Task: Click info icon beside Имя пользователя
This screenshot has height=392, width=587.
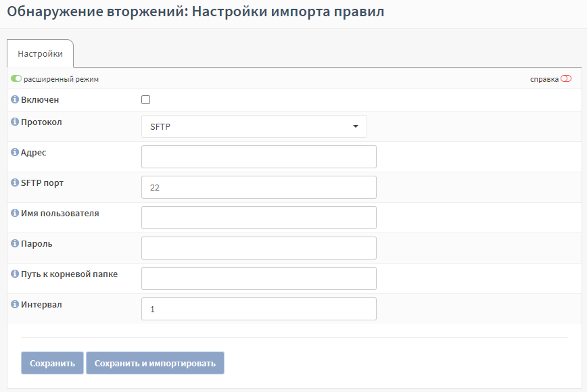Action: click(15, 213)
